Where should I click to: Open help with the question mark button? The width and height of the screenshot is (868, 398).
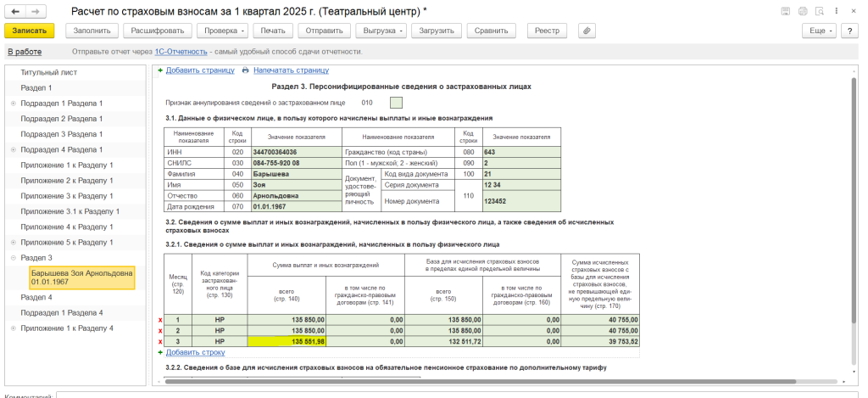click(849, 31)
